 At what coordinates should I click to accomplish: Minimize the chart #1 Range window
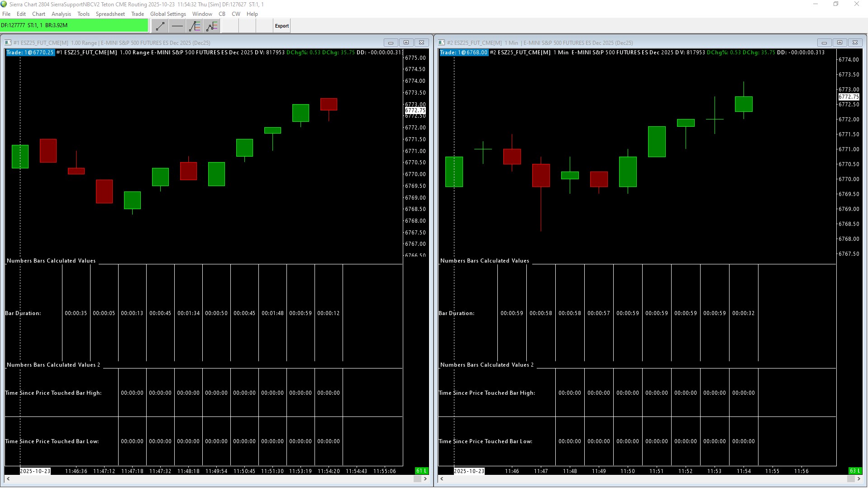tap(391, 43)
